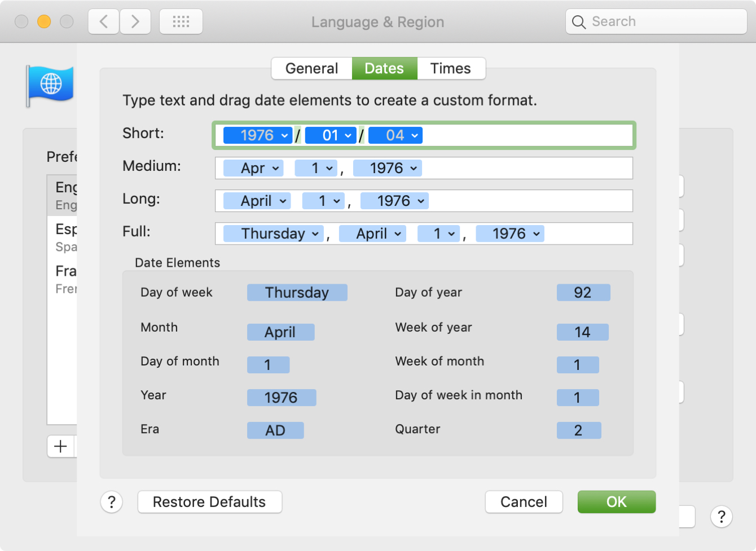This screenshot has height=551, width=756.
Task: Expand the Thursday weekday dropdown in Full format
Action: click(274, 233)
